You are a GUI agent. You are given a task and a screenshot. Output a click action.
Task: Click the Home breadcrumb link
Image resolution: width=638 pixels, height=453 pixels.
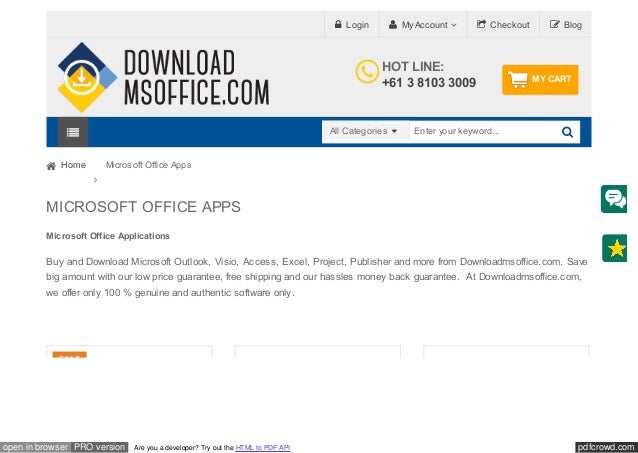click(73, 165)
